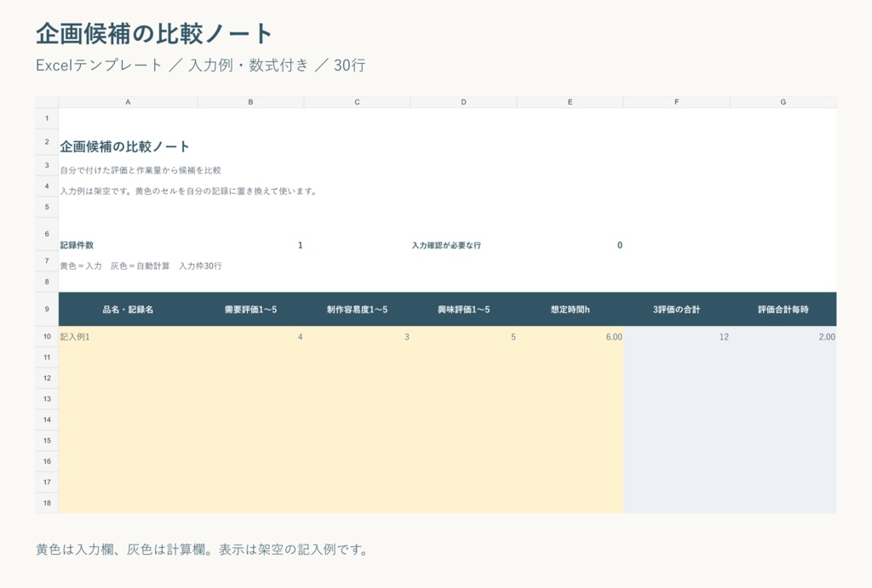
Task: Click the 制作容易度1〜5 table header
Action: coord(357,310)
